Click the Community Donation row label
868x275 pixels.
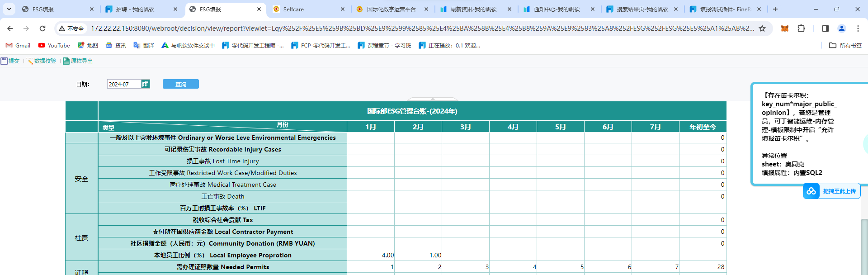223,243
